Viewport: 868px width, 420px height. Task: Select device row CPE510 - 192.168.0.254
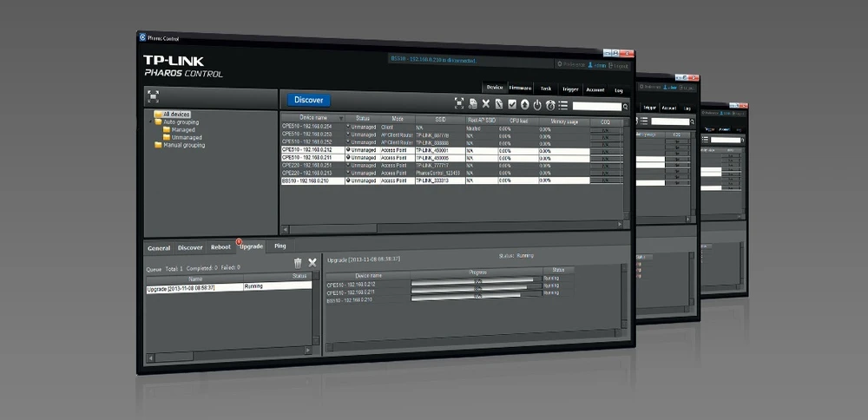[x=307, y=127]
